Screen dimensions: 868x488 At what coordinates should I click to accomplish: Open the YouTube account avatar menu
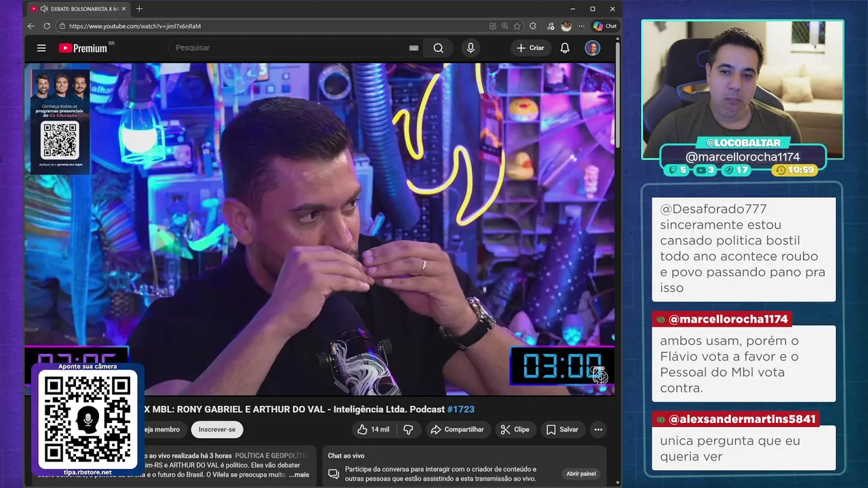[593, 48]
